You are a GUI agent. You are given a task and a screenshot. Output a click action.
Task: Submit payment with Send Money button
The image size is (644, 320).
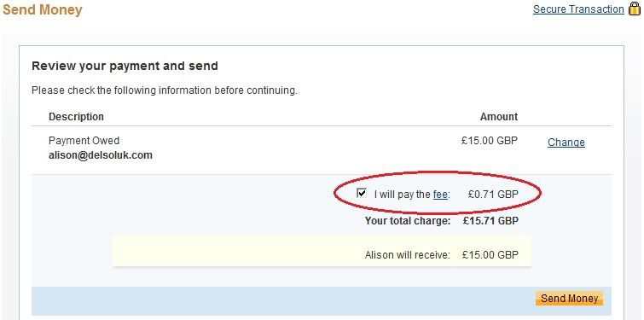(x=569, y=298)
